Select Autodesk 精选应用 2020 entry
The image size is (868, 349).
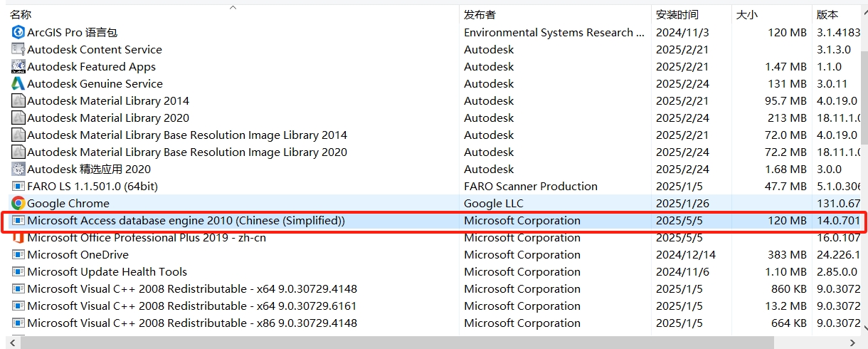tap(433, 169)
